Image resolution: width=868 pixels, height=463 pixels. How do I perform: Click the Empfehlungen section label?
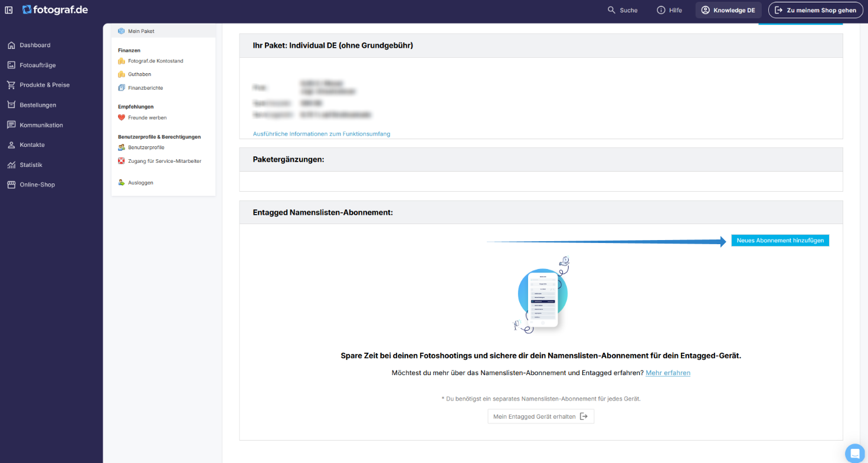[x=136, y=107]
